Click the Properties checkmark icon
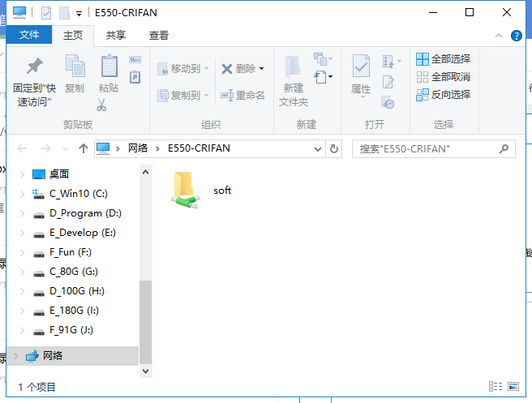Image resolution: width=532 pixels, height=403 pixels. tap(361, 66)
